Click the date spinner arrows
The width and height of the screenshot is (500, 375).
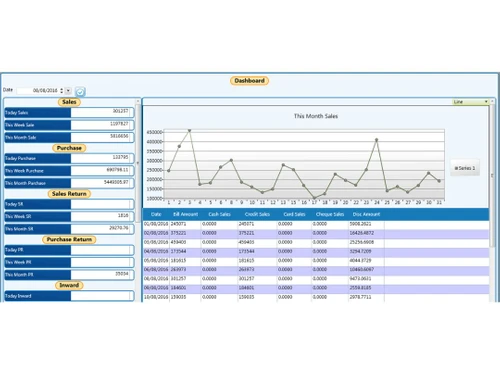coord(61,90)
